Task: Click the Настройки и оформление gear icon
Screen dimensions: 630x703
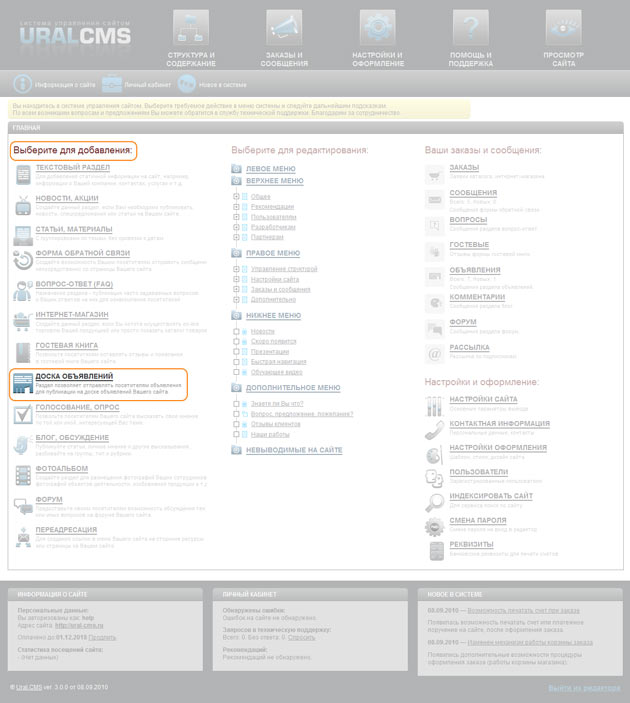Action: [x=378, y=27]
